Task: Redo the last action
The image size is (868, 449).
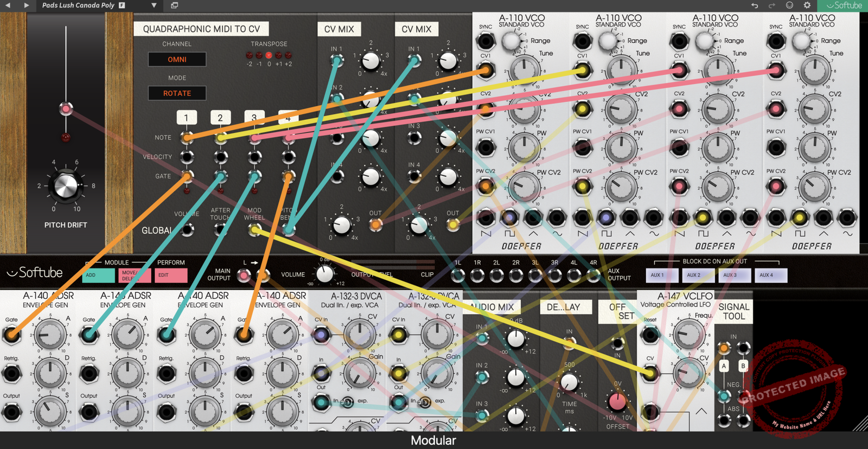Action: (x=772, y=5)
